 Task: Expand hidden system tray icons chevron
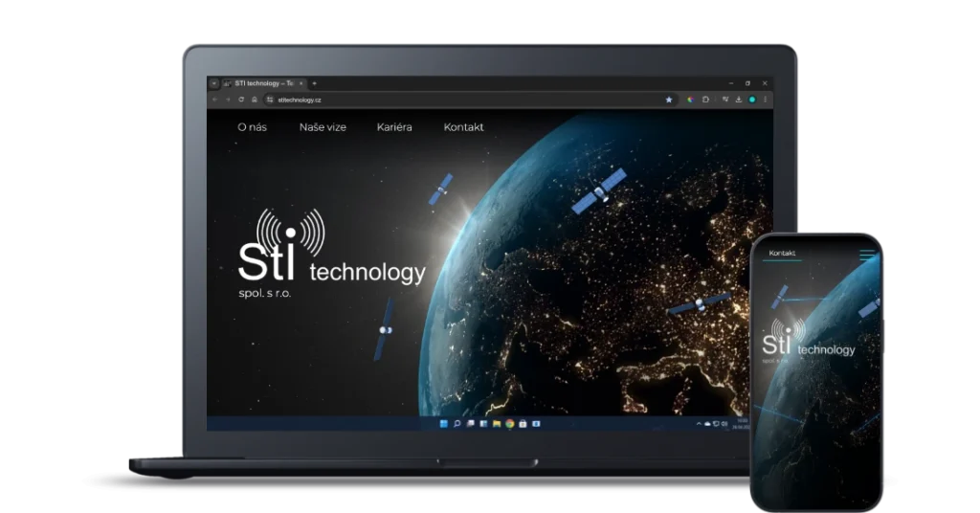pyautogui.click(x=699, y=424)
